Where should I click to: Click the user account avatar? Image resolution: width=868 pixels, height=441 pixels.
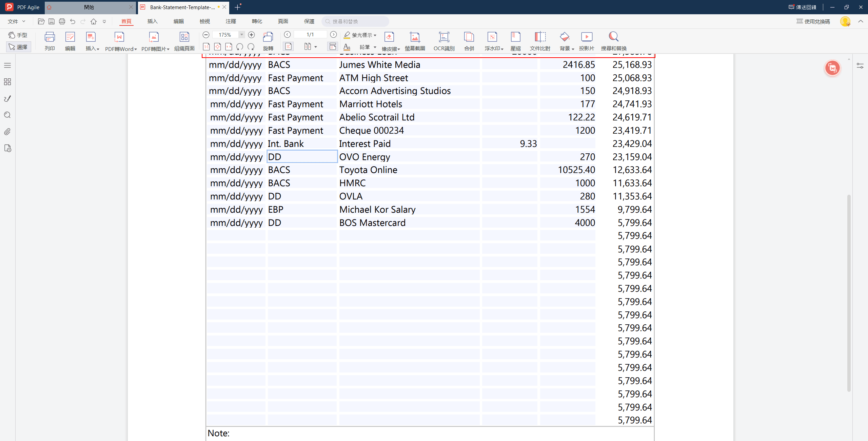click(x=845, y=21)
